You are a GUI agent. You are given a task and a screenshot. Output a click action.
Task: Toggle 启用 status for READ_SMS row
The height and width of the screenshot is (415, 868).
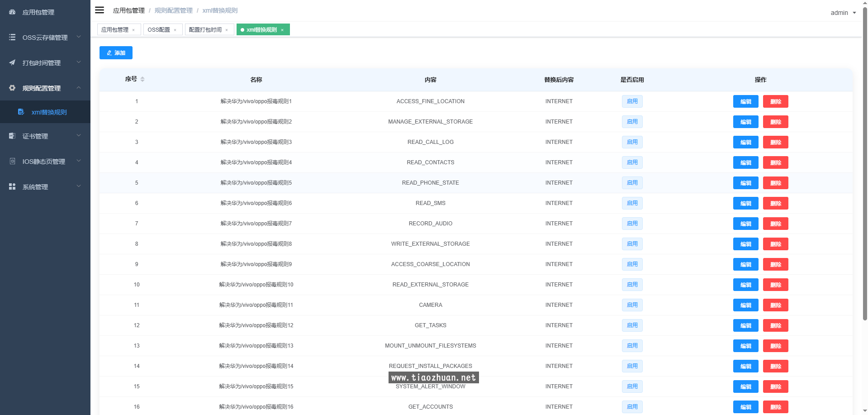tap(632, 203)
